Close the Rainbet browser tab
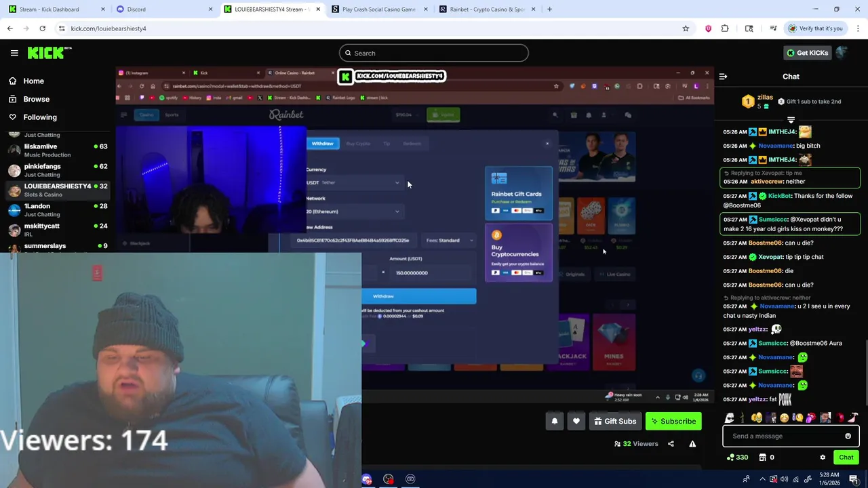Viewport: 868px width, 488px height. (533, 9)
